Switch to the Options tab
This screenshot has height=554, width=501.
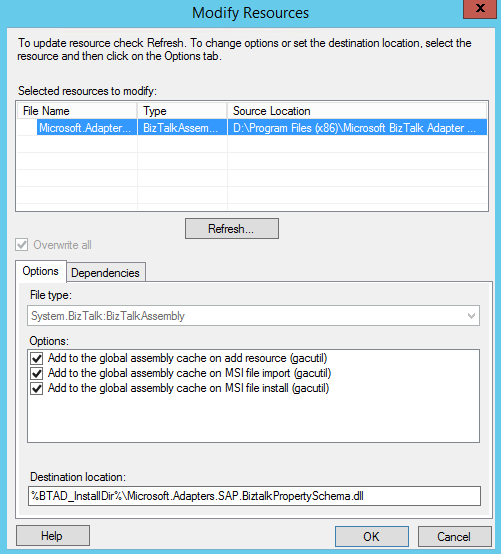[x=41, y=271]
